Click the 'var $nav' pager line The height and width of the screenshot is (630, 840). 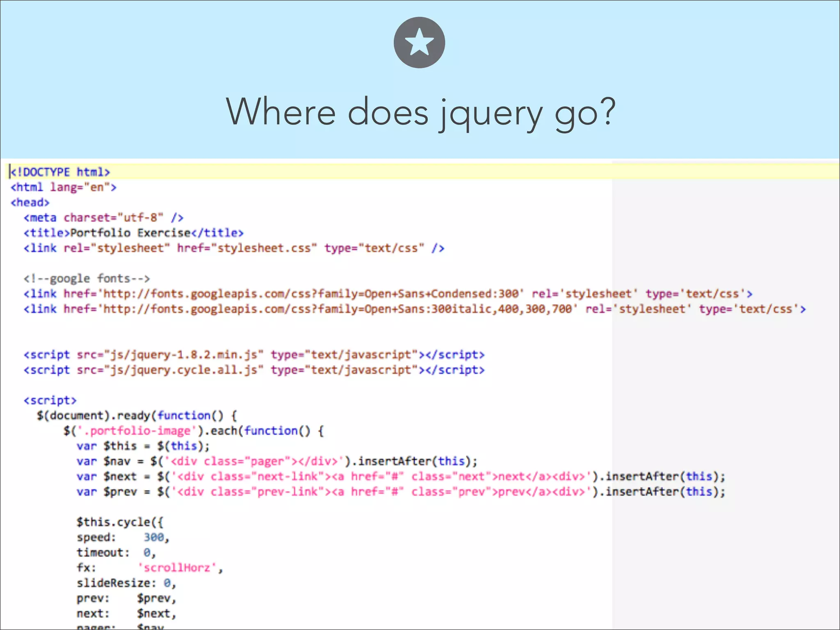pyautogui.click(x=277, y=461)
